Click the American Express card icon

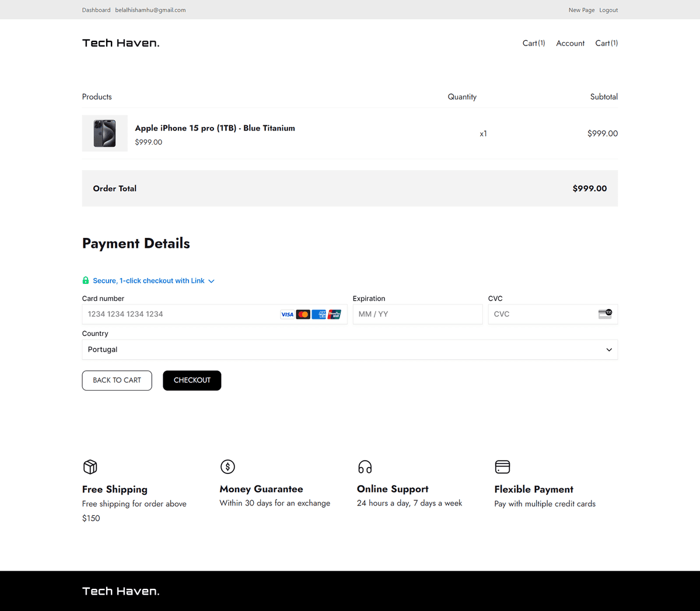click(318, 314)
